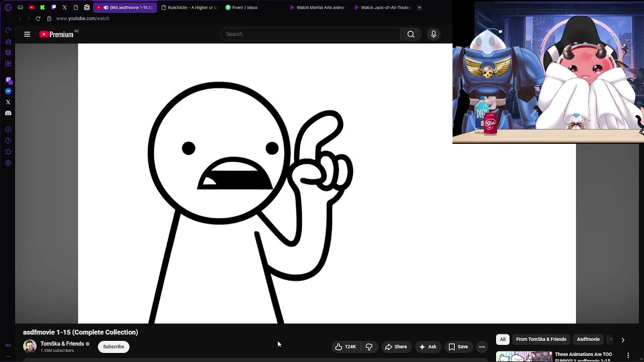Open more actions three-dot menu
The width and height of the screenshot is (644, 362).
[482, 346]
